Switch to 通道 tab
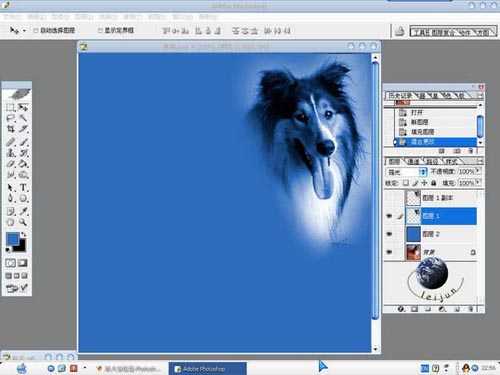Screen dimensions: 500x375 coord(413,162)
